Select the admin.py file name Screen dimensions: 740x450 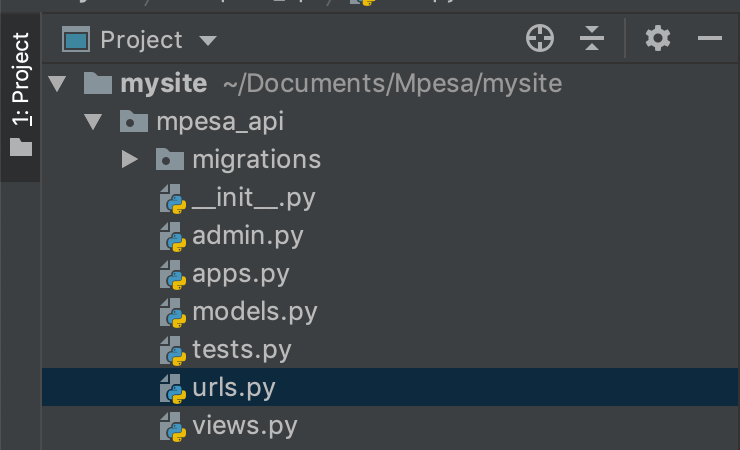coord(248,236)
